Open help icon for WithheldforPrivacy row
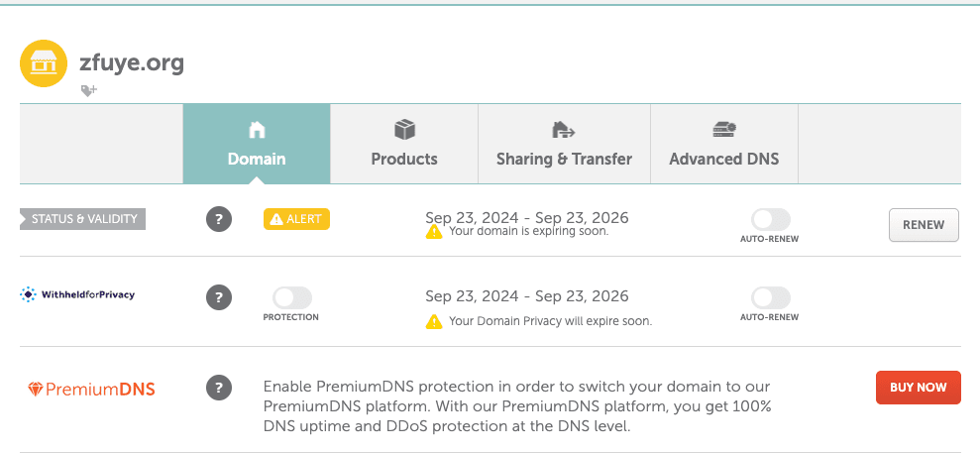Viewport: 980px width, 453px height. pos(219,297)
